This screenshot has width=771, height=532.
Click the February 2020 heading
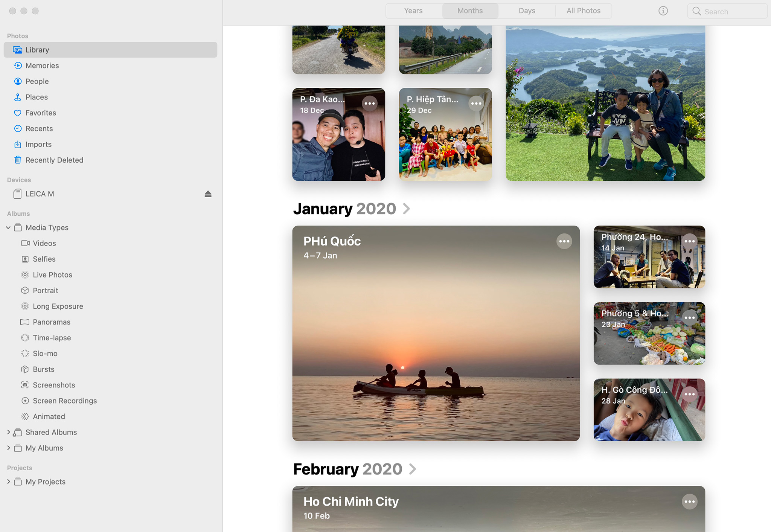[348, 469]
